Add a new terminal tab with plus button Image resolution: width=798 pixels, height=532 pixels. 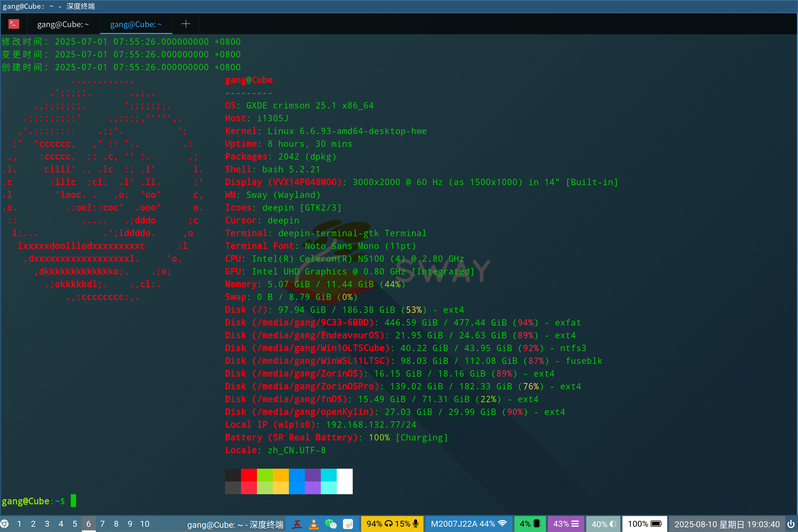186,24
